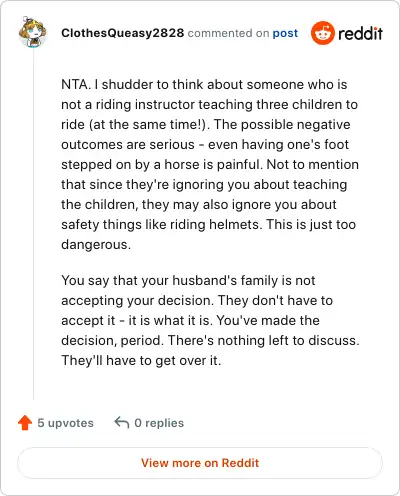
Task: Click the "5 upvotes" count
Action: coord(65,423)
